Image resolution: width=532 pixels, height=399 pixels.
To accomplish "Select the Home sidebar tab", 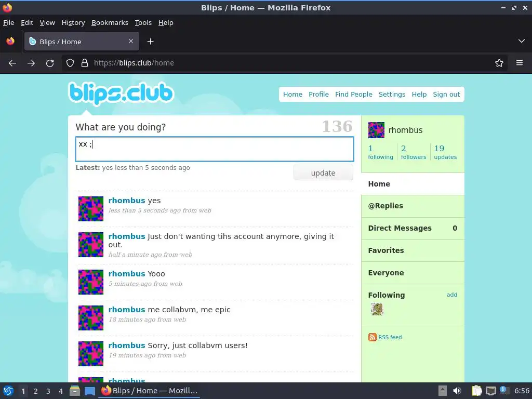I will 413,184.
